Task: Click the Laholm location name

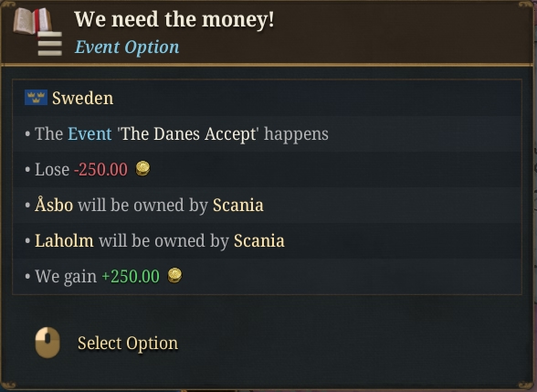Action: click(x=64, y=240)
